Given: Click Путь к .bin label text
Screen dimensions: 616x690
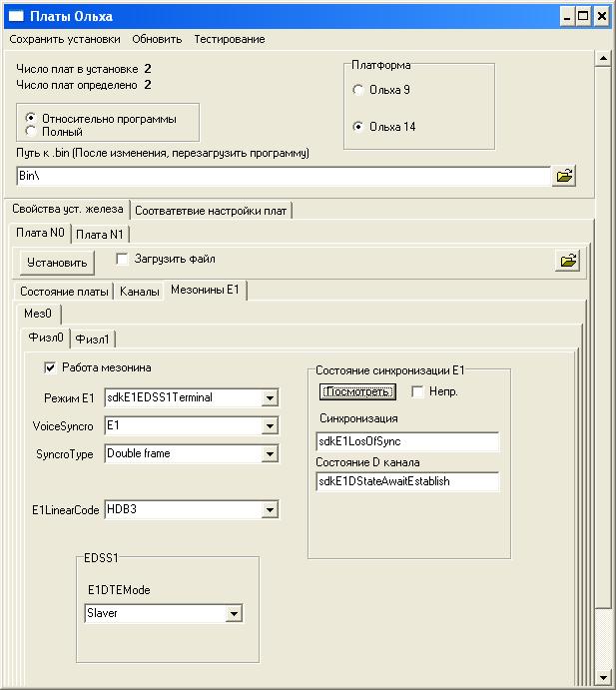Looking at the screenshot, I should [163, 153].
